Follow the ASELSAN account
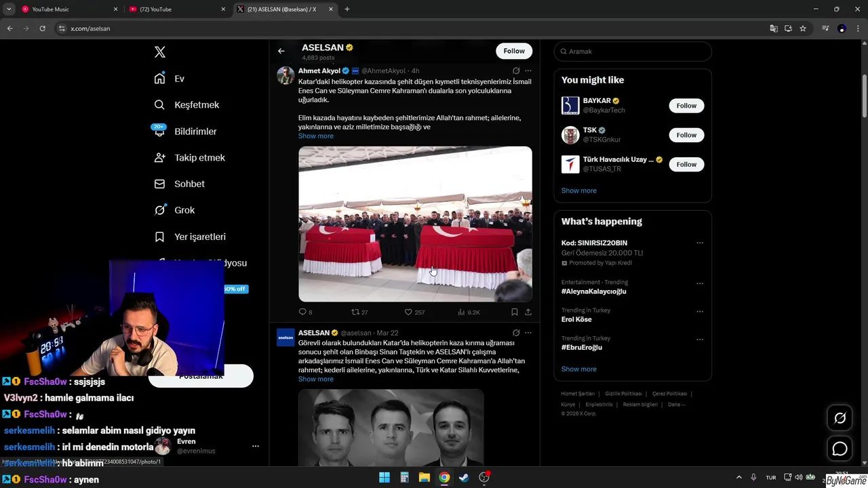 514,51
